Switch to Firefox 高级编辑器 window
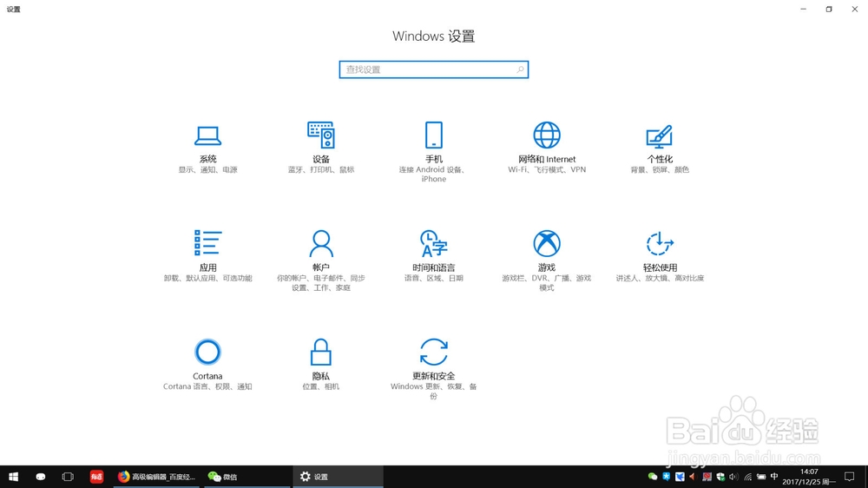 coord(157,477)
